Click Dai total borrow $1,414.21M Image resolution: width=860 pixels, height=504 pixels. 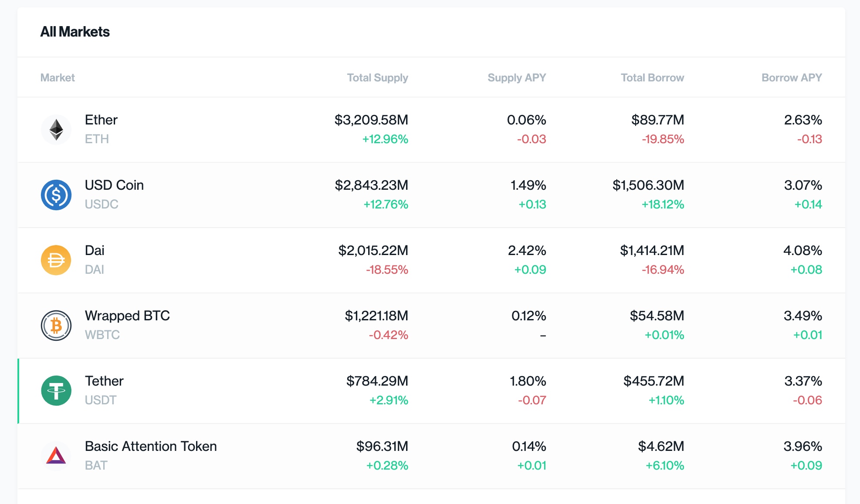652,250
